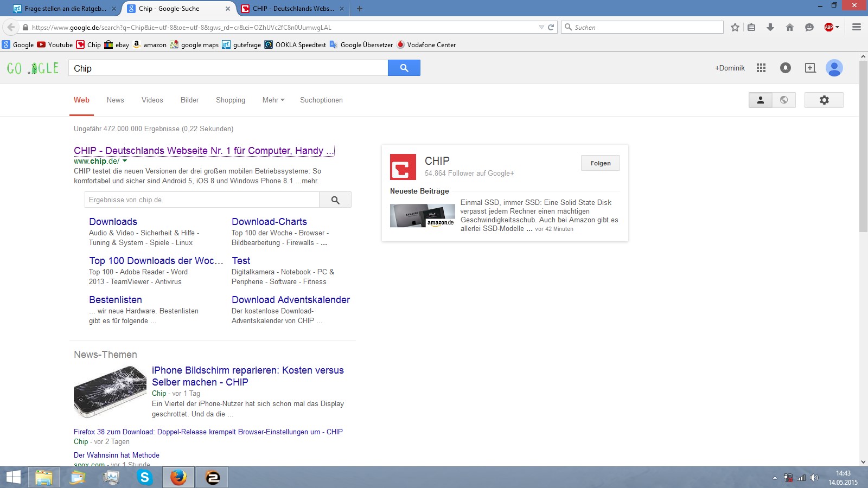Open the Download-Charts link

point(269,222)
